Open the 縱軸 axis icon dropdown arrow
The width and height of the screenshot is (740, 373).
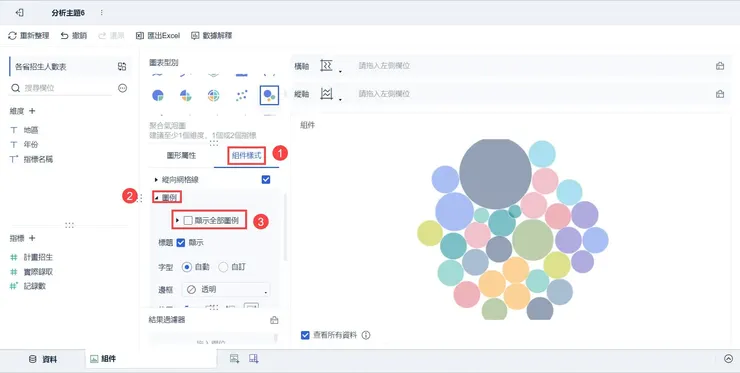[340, 99]
